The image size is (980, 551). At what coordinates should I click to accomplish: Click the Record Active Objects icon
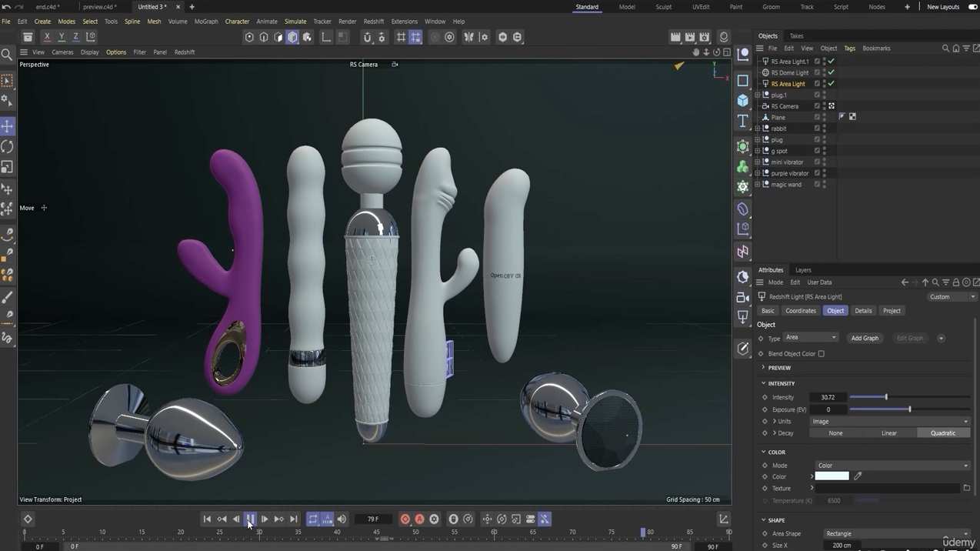pyautogui.click(x=405, y=519)
